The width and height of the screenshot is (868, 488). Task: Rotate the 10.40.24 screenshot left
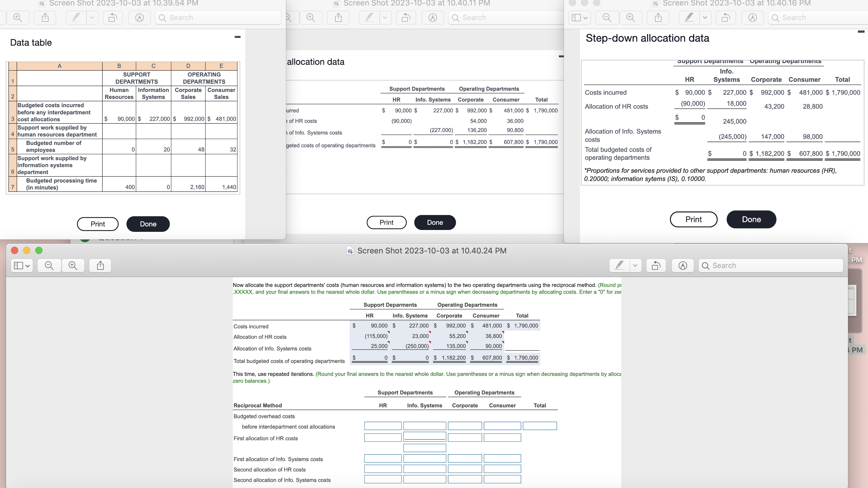pos(656,265)
